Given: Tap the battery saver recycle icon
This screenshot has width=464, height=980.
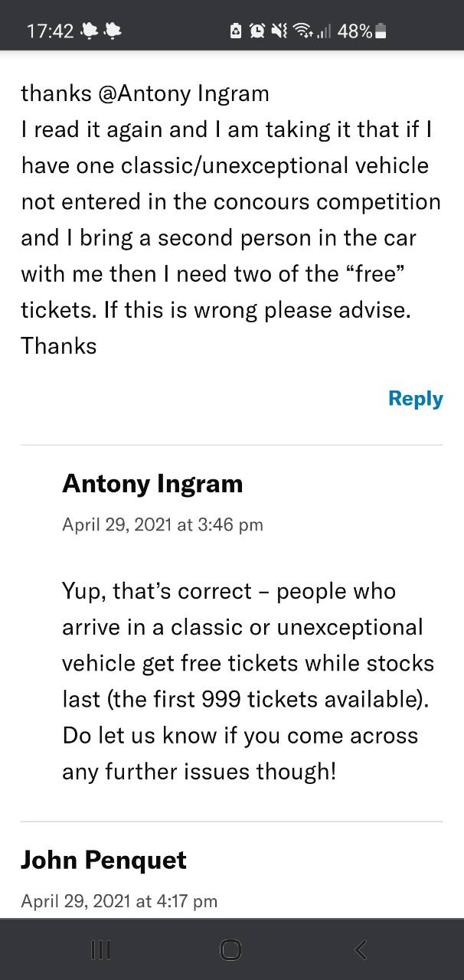Looking at the screenshot, I should pos(236,31).
